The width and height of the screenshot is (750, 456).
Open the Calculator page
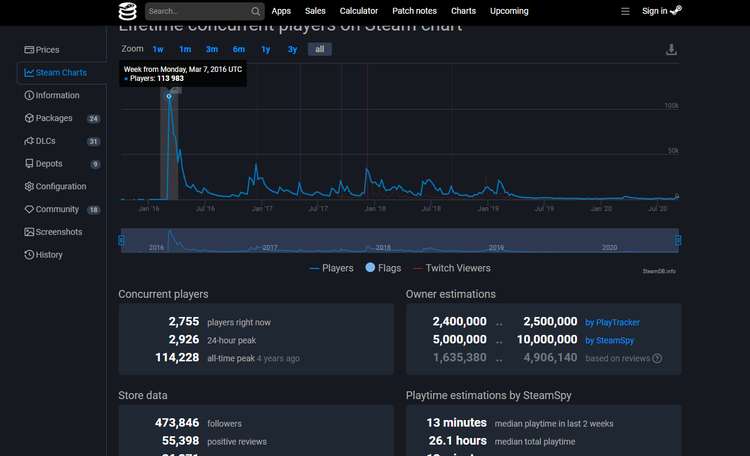(x=358, y=11)
